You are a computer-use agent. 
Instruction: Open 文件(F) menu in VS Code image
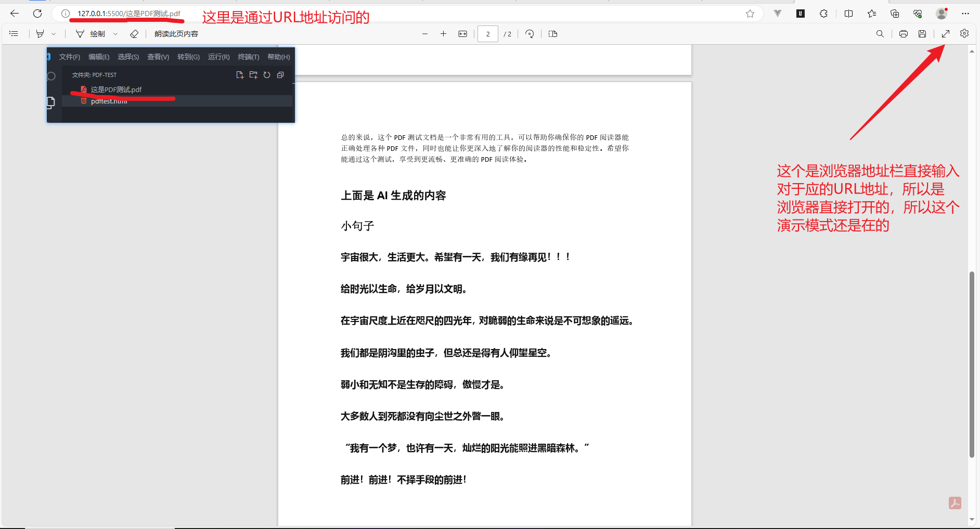(x=69, y=57)
